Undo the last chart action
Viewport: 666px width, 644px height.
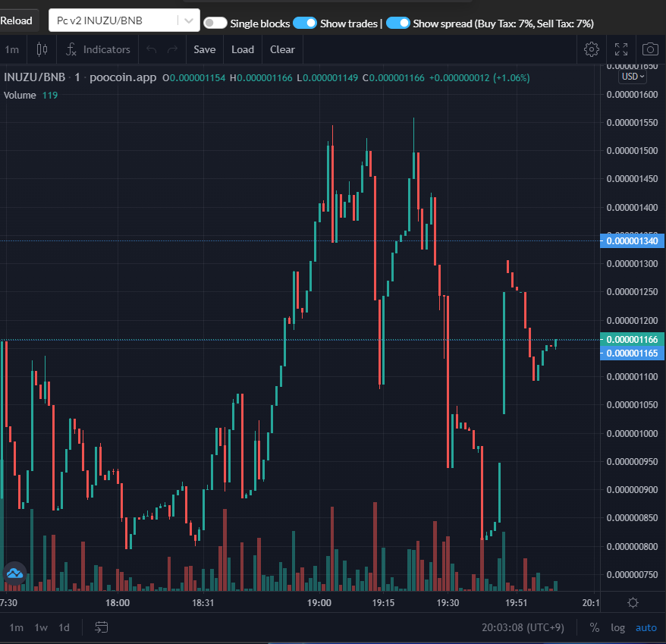point(151,50)
